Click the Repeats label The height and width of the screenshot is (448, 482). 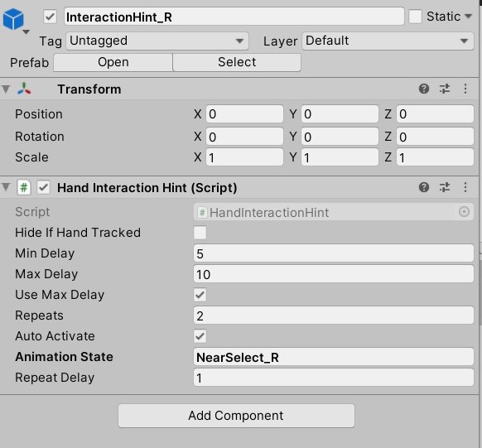[40, 316]
